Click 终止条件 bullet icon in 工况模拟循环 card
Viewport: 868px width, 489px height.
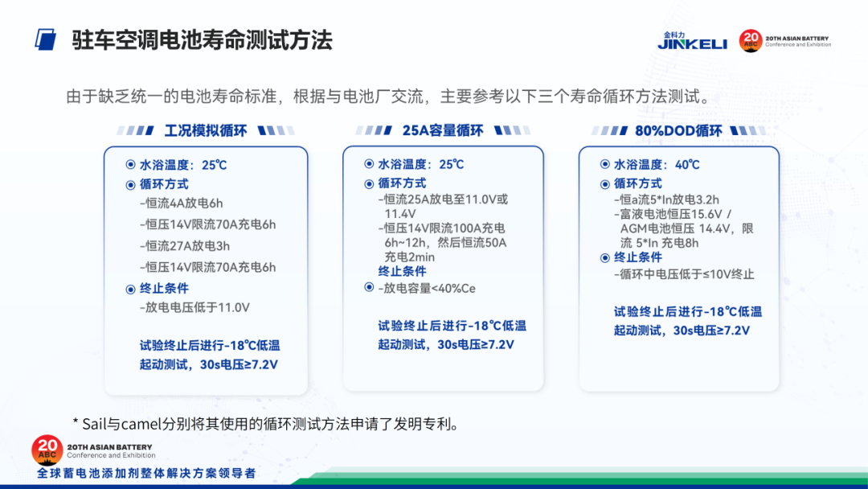point(131,289)
